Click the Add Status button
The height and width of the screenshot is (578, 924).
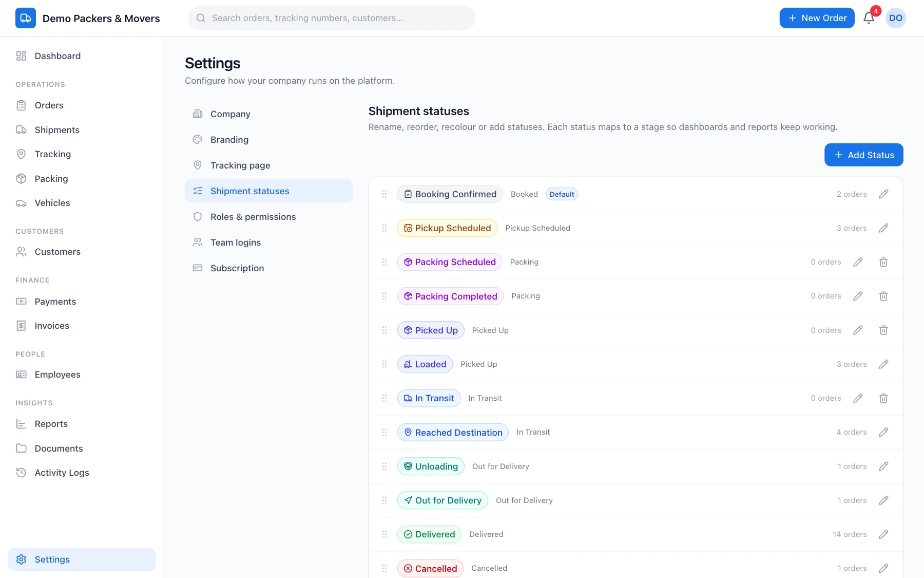(x=864, y=155)
